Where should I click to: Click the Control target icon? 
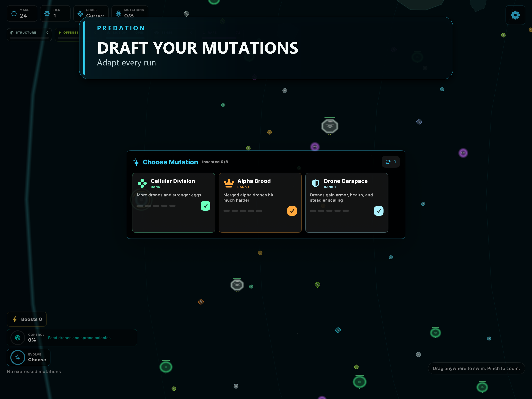point(18,338)
